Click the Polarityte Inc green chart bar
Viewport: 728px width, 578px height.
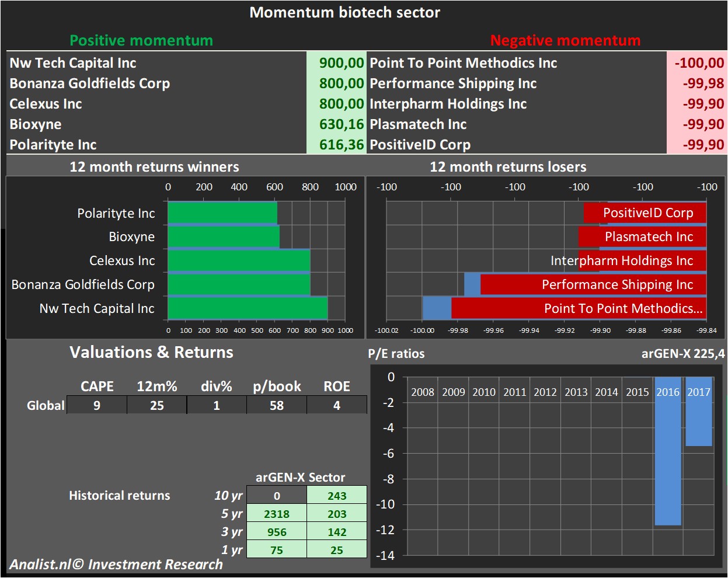tap(222, 213)
